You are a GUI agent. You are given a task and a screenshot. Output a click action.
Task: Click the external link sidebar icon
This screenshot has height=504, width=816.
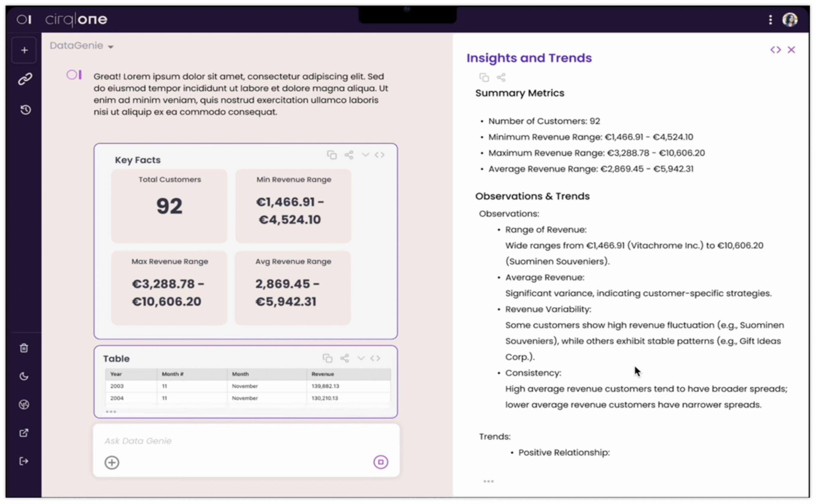pyautogui.click(x=24, y=433)
